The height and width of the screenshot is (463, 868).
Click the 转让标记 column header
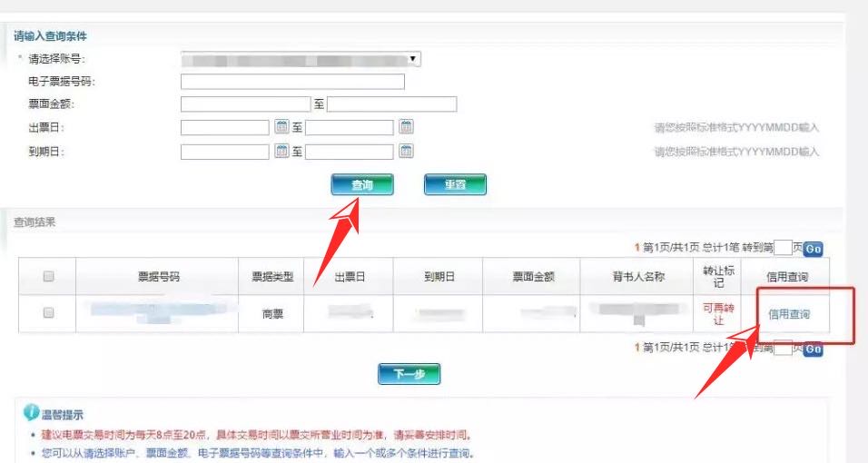[x=718, y=276]
